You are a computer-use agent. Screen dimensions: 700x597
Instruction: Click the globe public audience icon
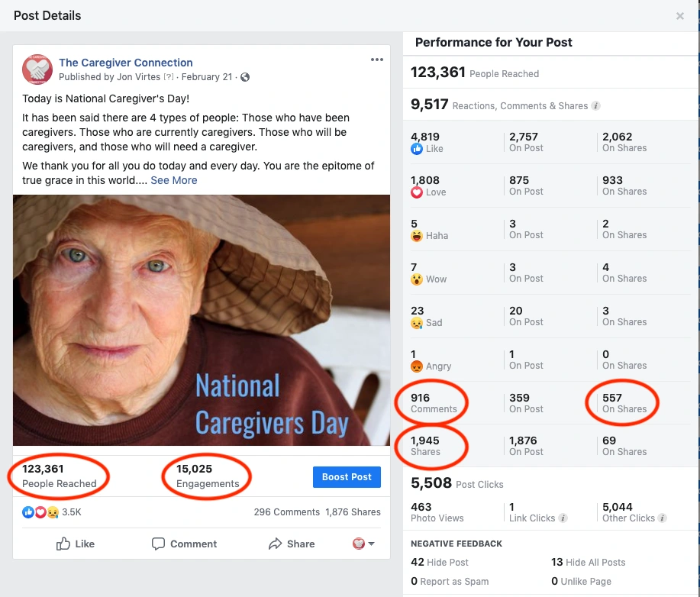[x=245, y=77]
